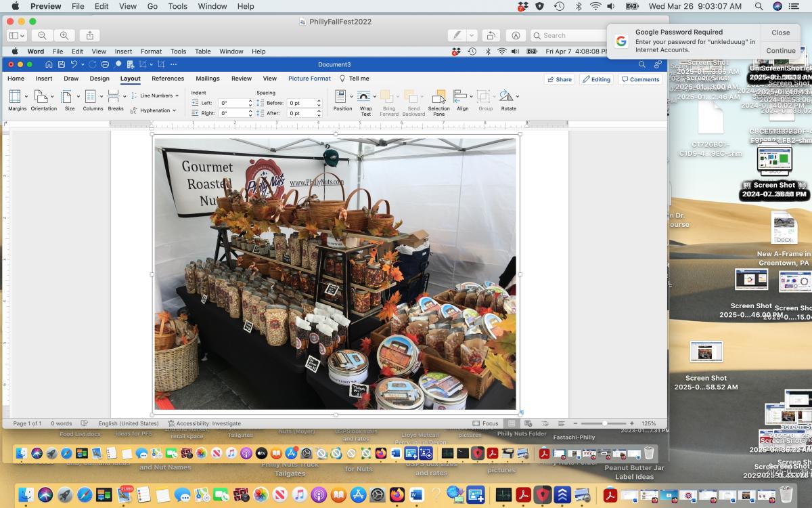Screen dimensions: 812x508
Task: Open Firefox in the bottom macOS Dock
Action: pos(397,495)
